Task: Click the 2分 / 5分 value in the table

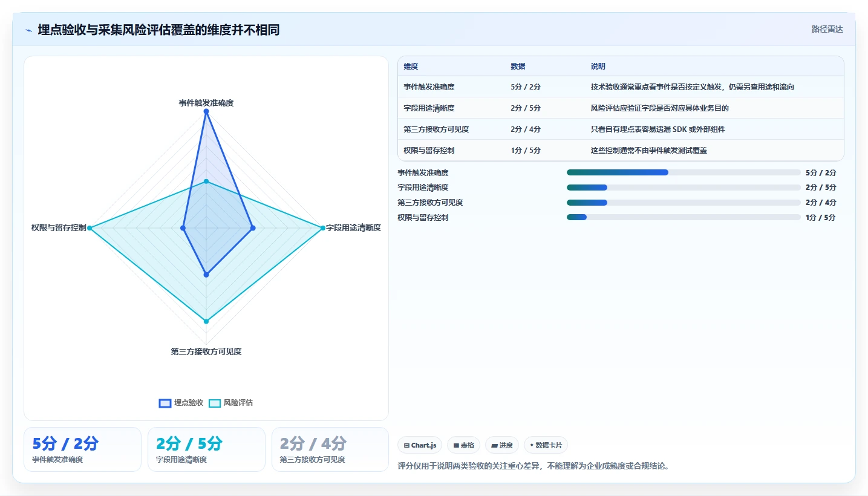Action: [526, 108]
